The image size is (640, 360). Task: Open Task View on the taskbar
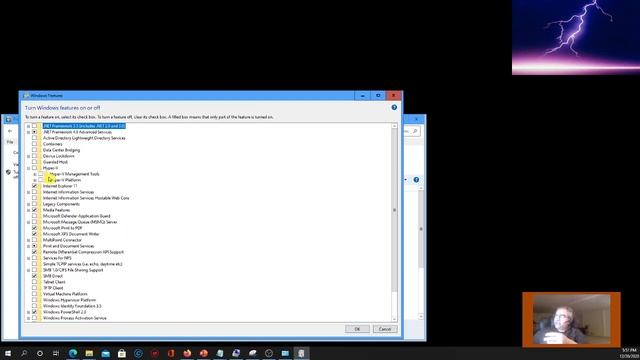[56, 353]
